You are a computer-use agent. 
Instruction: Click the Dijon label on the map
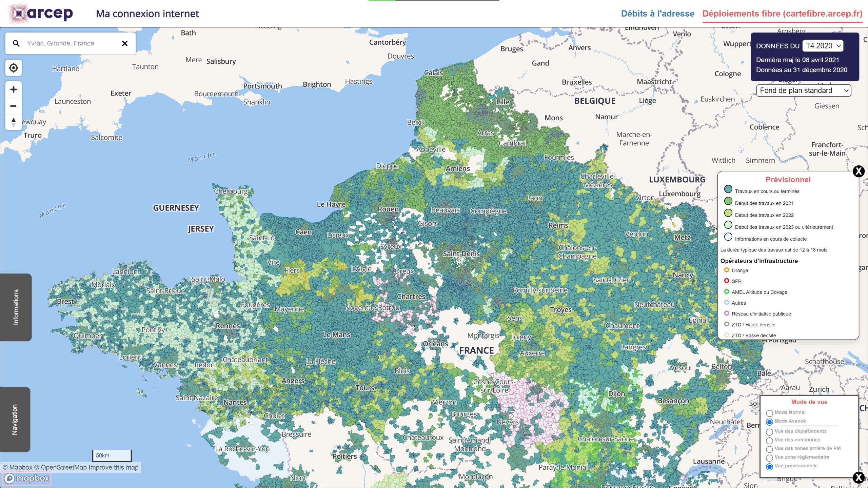pyautogui.click(x=616, y=393)
